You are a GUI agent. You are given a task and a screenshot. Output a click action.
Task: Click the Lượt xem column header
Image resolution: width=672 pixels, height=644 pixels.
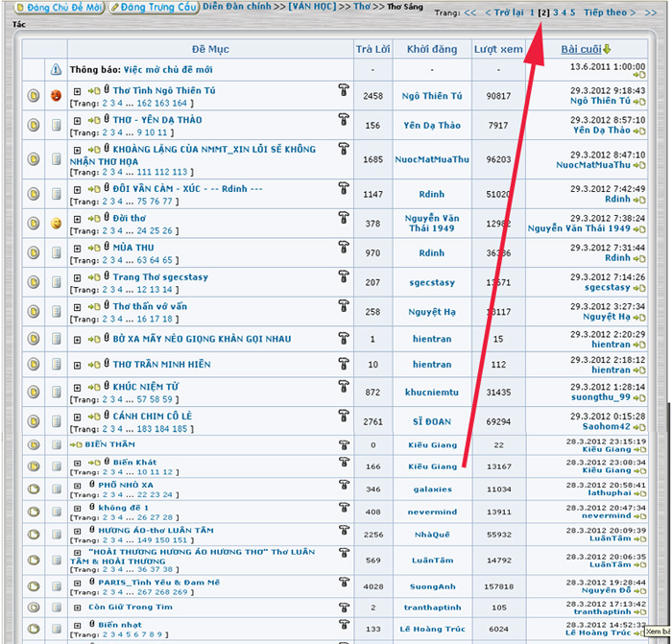(x=498, y=49)
